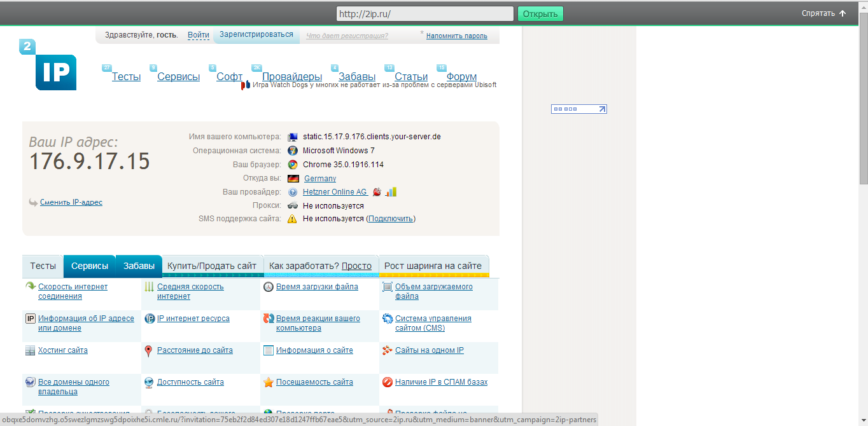Click the red bug icon next to Hetzner
Viewport: 868px width, 426px height.
pyautogui.click(x=377, y=192)
